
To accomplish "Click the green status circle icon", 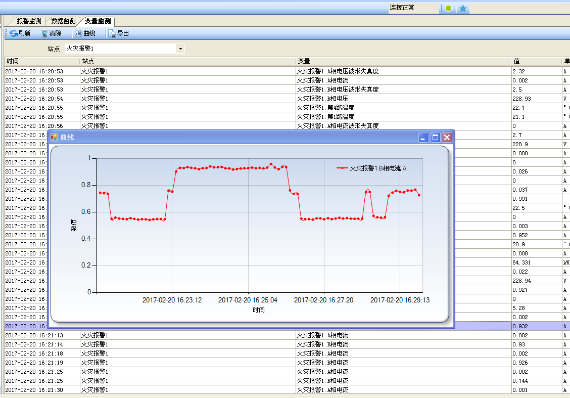I will (448, 8).
